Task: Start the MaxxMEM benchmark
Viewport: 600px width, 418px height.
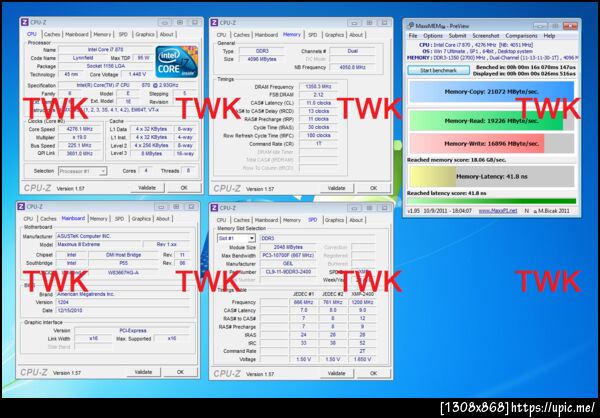Action: 439,70
